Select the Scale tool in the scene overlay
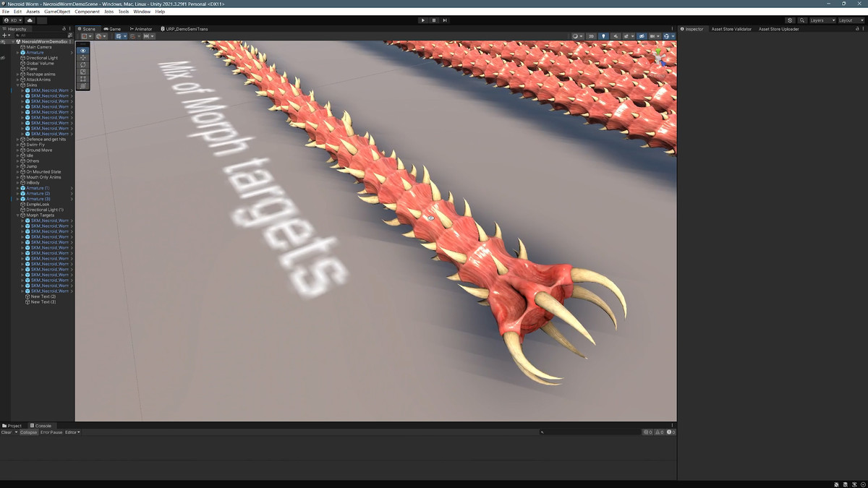The width and height of the screenshot is (868, 488). pyautogui.click(x=83, y=72)
